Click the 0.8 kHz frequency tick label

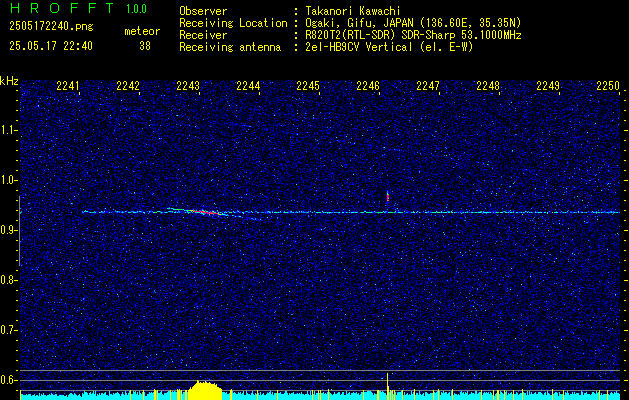8,280
